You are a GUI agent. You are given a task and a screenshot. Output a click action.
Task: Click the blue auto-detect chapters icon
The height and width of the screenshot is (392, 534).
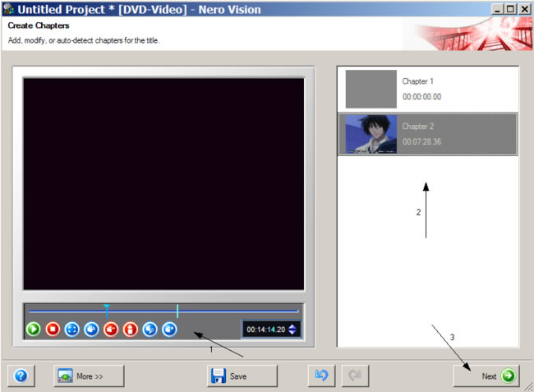pyautogui.click(x=150, y=330)
